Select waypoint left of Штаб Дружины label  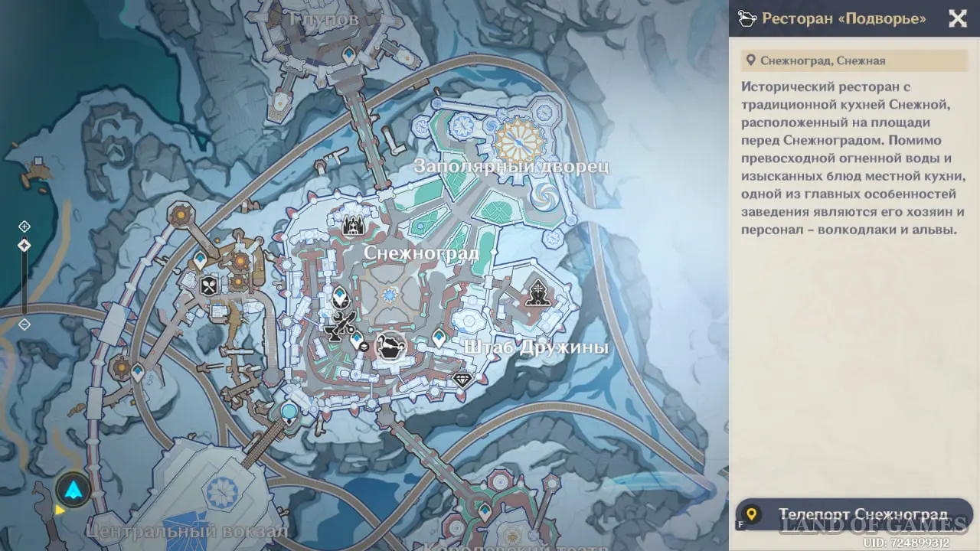(x=439, y=337)
